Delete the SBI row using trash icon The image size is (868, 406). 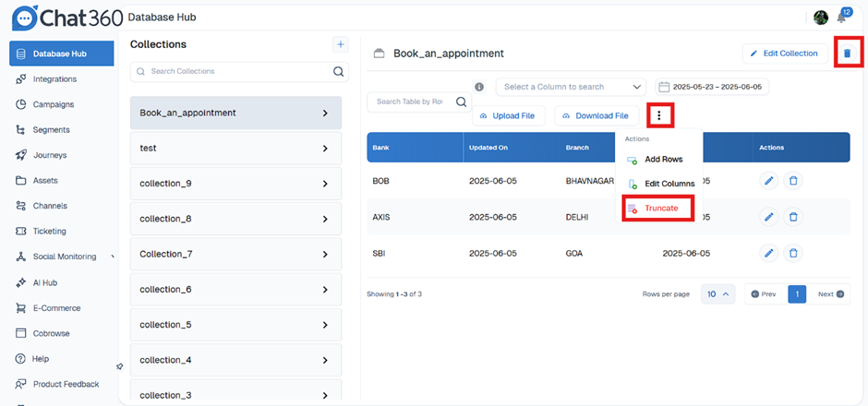(x=792, y=252)
